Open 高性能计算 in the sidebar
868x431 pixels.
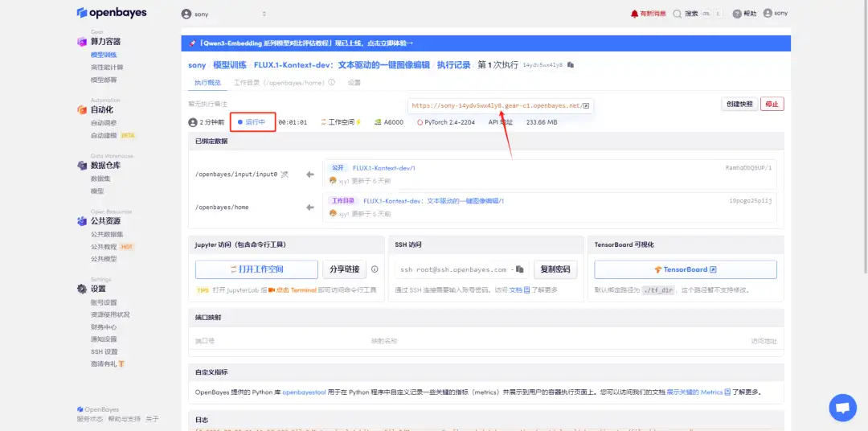(x=108, y=67)
